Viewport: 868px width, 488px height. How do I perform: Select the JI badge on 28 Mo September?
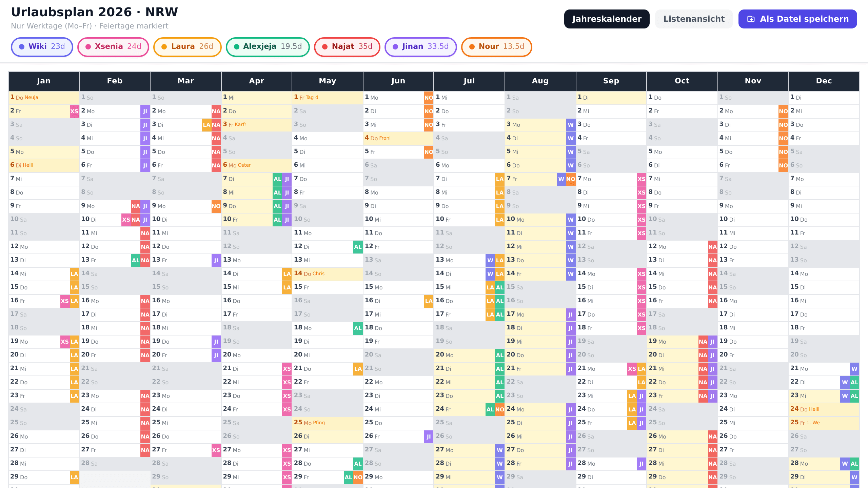pyautogui.click(x=642, y=464)
